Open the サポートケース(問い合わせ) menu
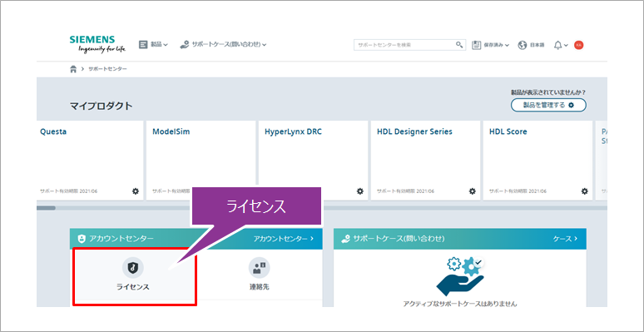Viewport: 644px width, 332px height. [224, 45]
